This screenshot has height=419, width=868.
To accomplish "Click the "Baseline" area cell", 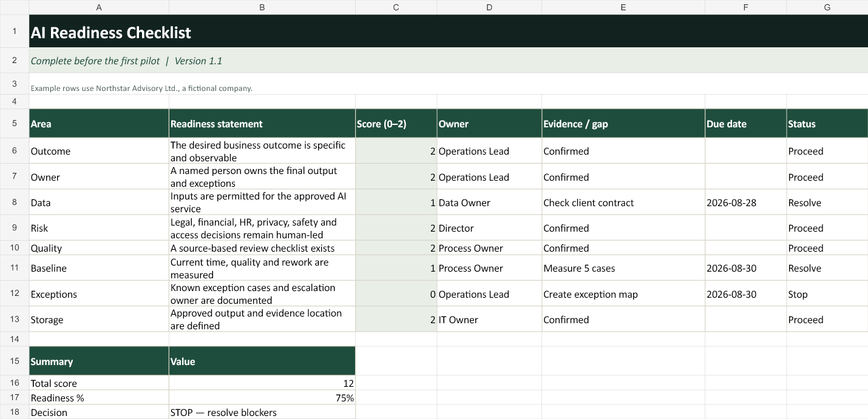I will click(99, 268).
